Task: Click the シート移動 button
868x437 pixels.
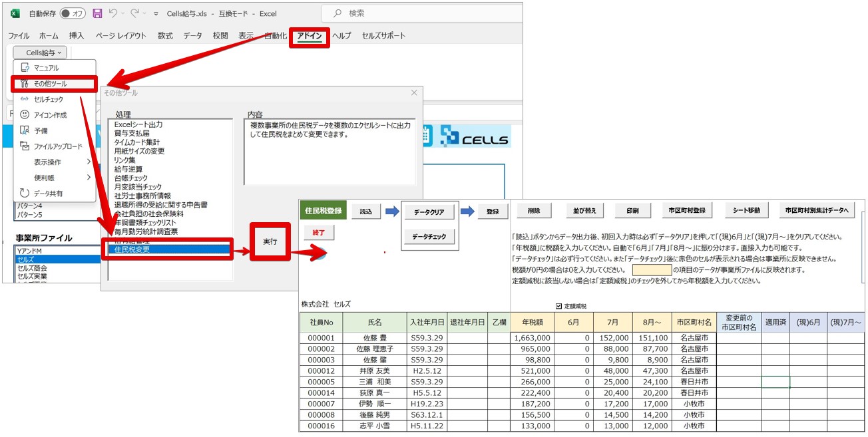Action: coord(747,211)
